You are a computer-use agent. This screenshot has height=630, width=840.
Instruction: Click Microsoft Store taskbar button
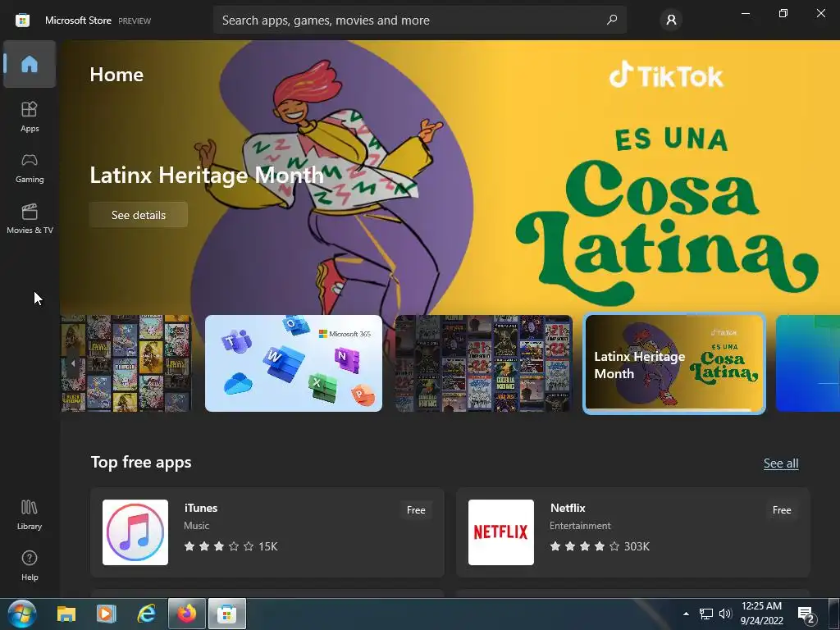pos(227,614)
